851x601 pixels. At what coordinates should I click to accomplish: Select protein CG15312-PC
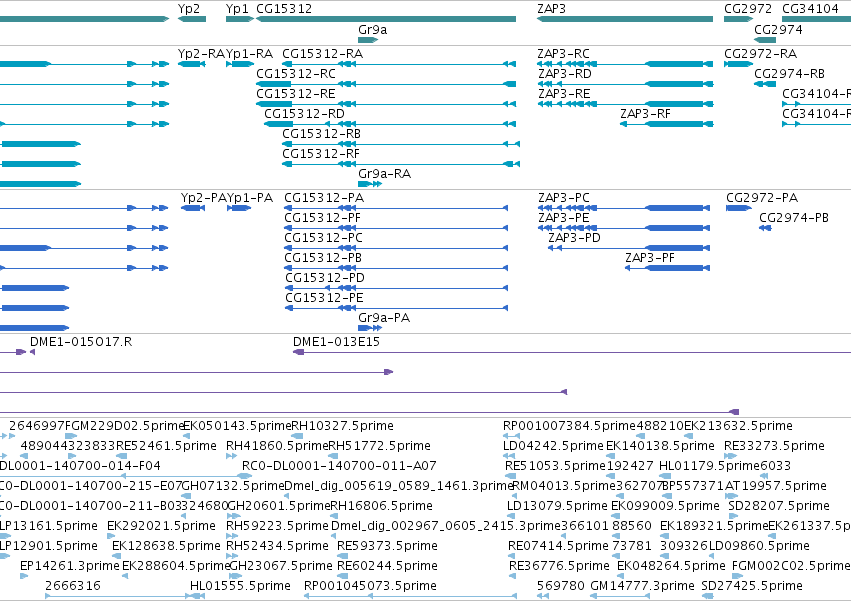[323, 238]
